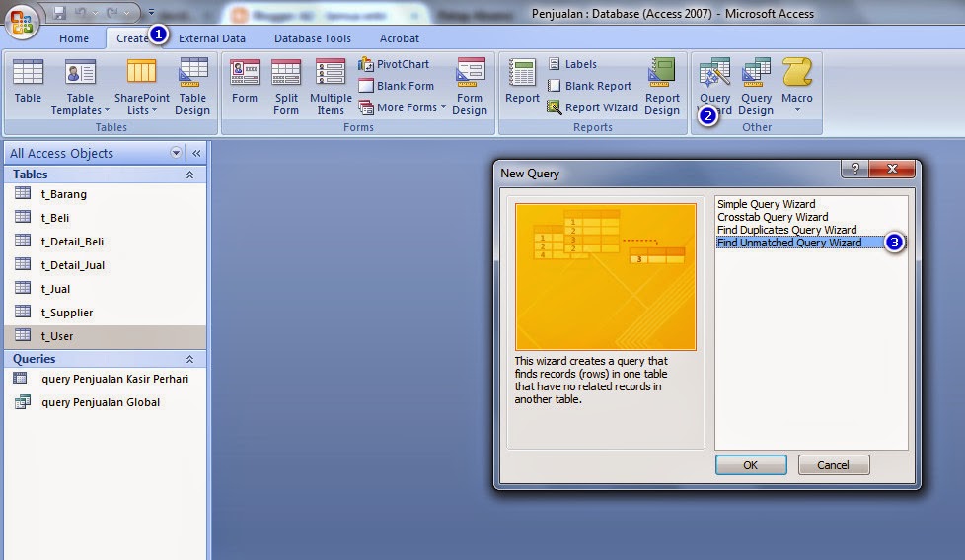Select the t_Supplier table
Screen dimensions: 965x560
(106, 313)
